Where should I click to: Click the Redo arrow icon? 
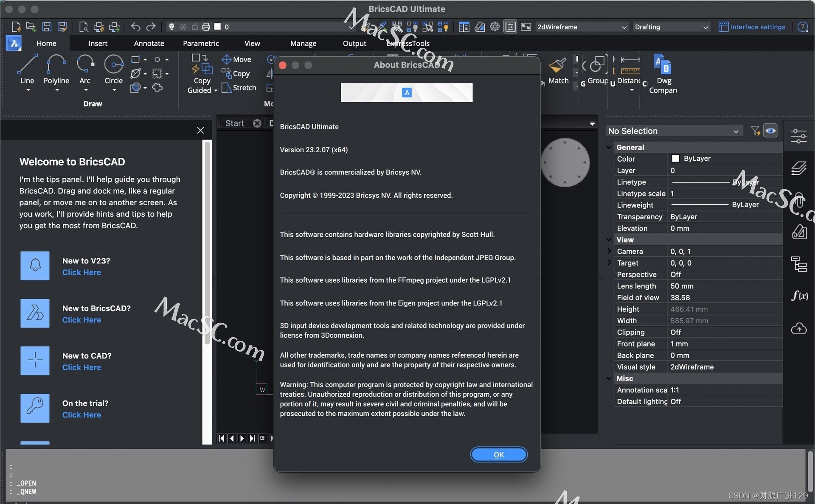pyautogui.click(x=151, y=27)
